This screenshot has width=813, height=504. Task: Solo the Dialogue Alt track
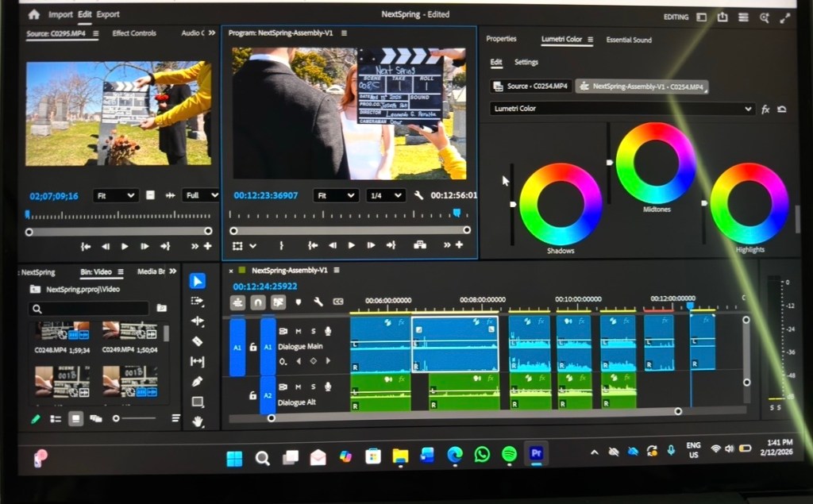pyautogui.click(x=313, y=387)
